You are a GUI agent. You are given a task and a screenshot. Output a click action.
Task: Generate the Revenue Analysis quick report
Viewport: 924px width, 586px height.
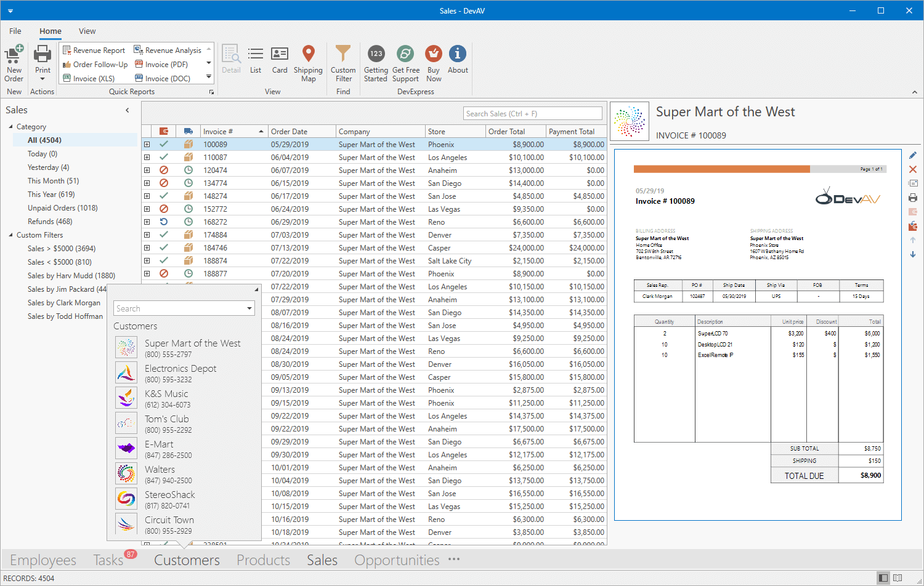(x=168, y=50)
